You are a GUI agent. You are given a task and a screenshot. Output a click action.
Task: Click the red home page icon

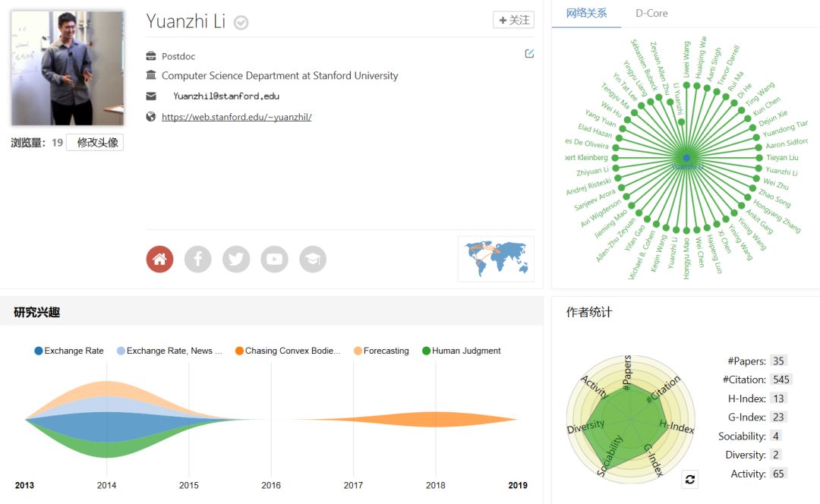pyautogui.click(x=159, y=259)
